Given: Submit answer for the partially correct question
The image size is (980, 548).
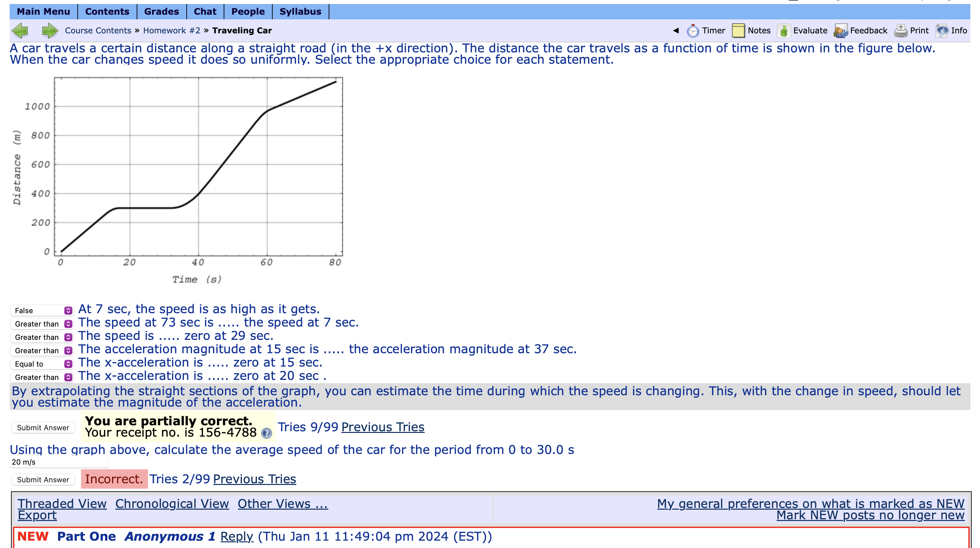Looking at the screenshot, I should pos(43,427).
